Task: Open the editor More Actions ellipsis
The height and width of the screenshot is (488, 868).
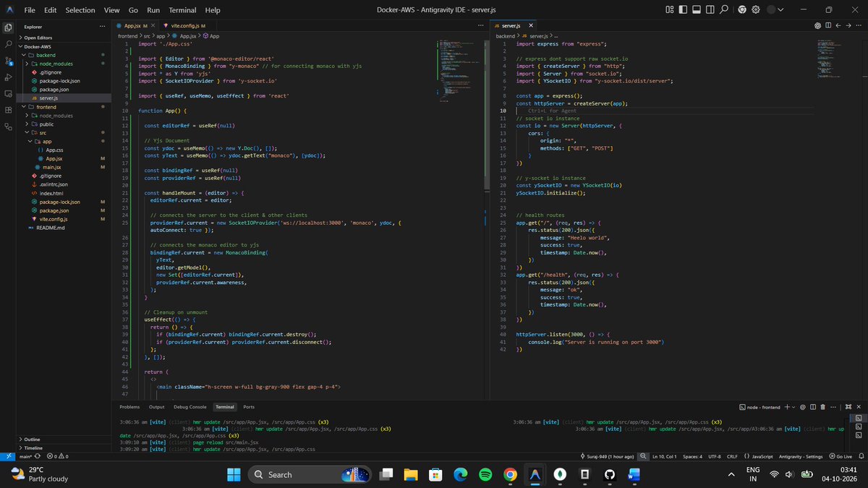Action: (859, 25)
